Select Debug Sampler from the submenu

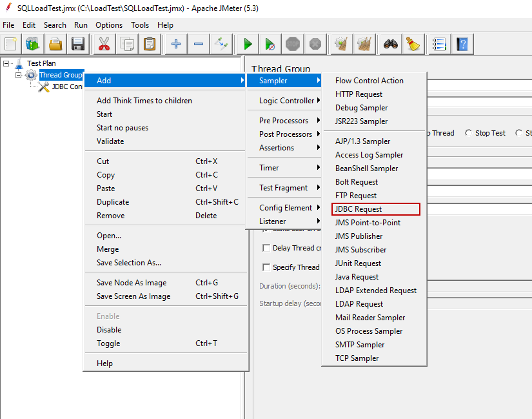(374, 108)
